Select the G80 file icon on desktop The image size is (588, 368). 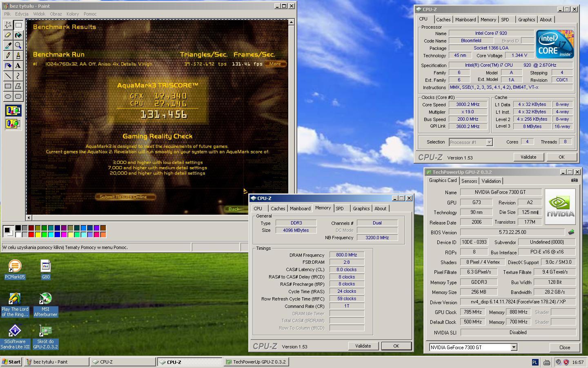45,269
